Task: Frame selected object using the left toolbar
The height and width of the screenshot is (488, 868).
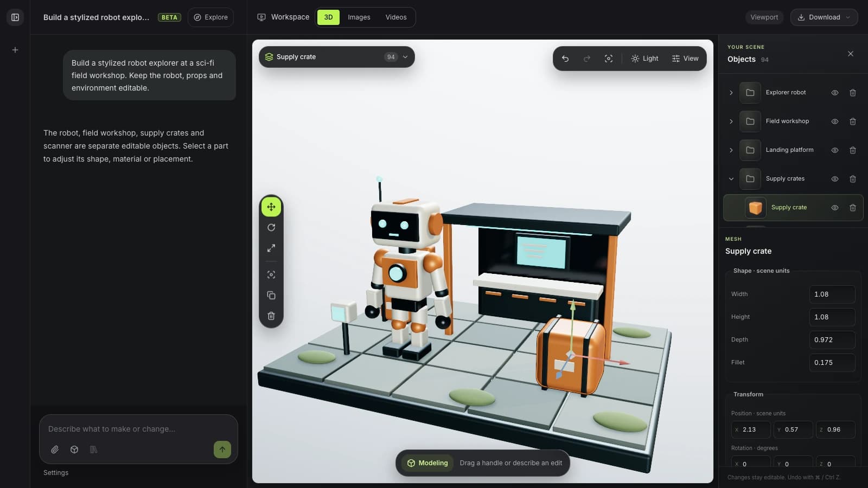Action: pyautogui.click(x=271, y=275)
